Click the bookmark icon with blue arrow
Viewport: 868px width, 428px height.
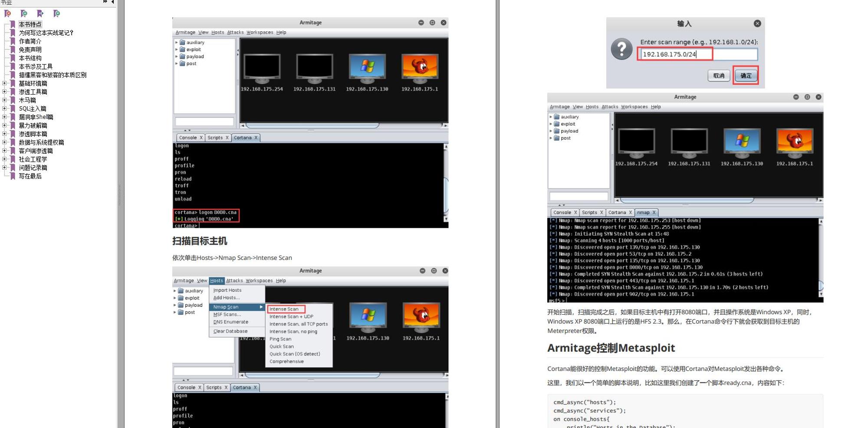tap(40, 14)
